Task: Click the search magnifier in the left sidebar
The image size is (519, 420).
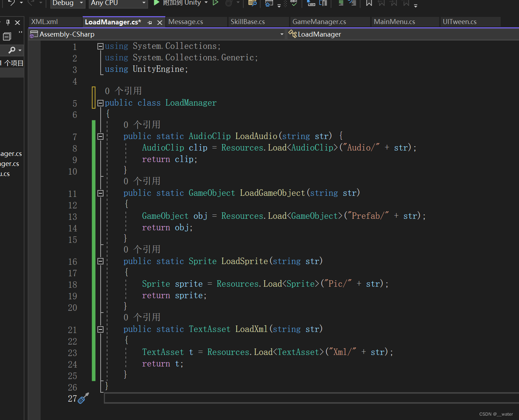Action: [x=12, y=50]
